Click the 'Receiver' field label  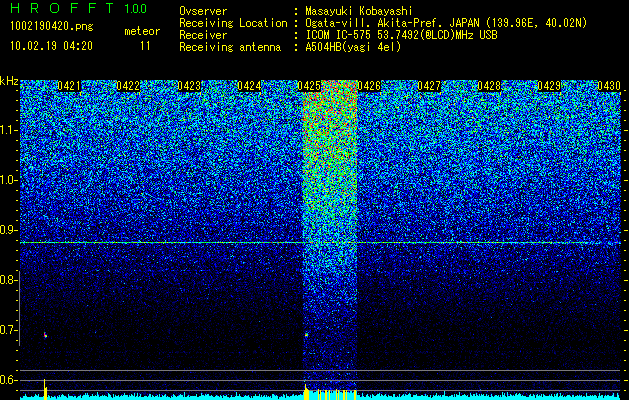click(x=203, y=35)
